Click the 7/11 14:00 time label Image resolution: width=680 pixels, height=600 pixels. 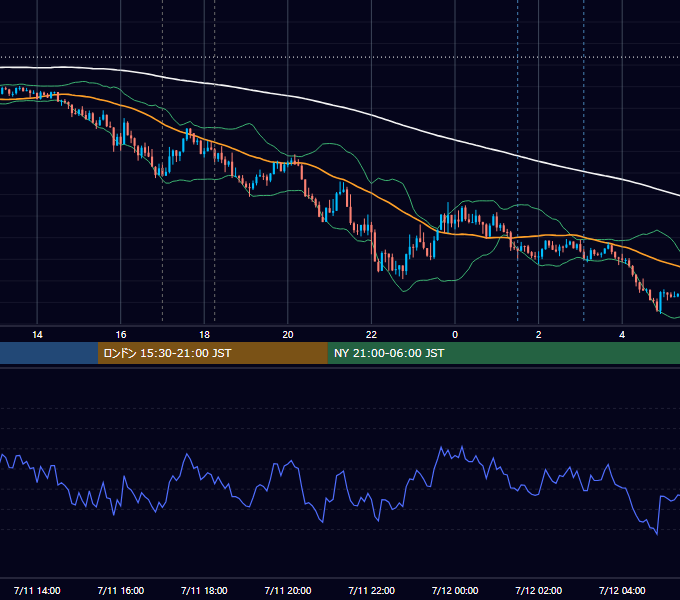pyautogui.click(x=37, y=590)
